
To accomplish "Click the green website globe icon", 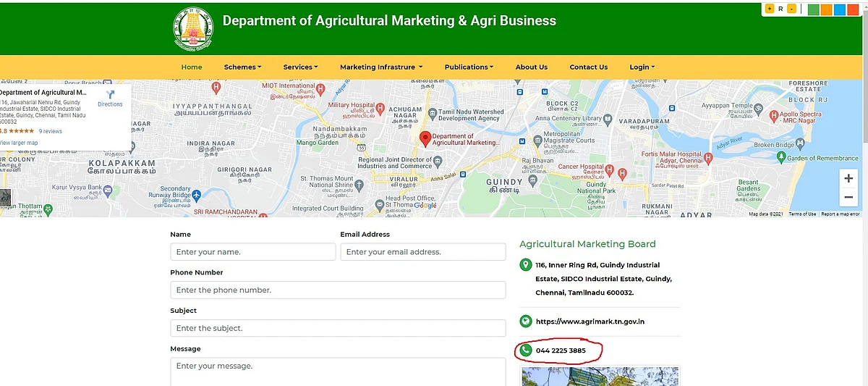I will (x=526, y=321).
